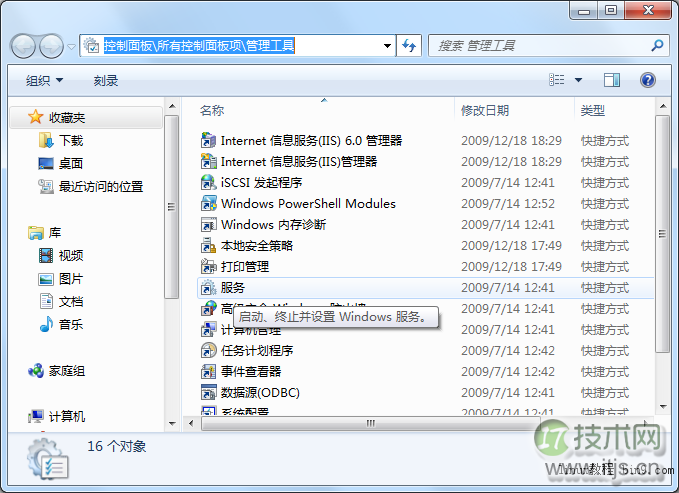Click the 服务 gears icon
Screen dimensions: 679x493
point(208,288)
